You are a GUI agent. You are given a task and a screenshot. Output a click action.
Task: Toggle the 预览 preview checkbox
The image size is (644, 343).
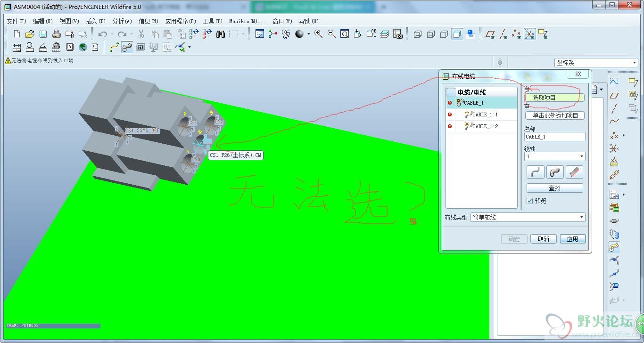pyautogui.click(x=530, y=201)
